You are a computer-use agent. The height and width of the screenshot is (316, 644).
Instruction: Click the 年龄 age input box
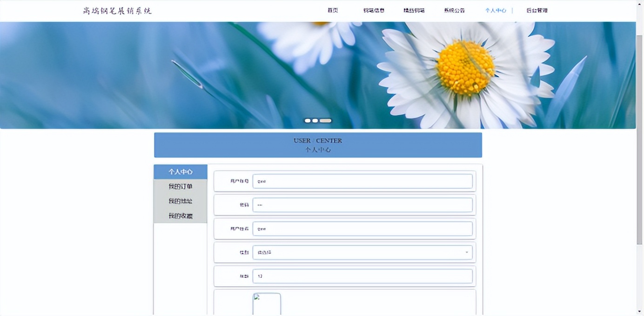click(x=362, y=276)
